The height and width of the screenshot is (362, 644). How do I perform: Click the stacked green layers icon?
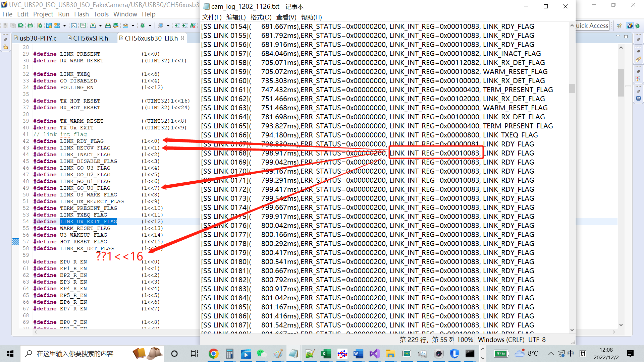tap(116, 25)
